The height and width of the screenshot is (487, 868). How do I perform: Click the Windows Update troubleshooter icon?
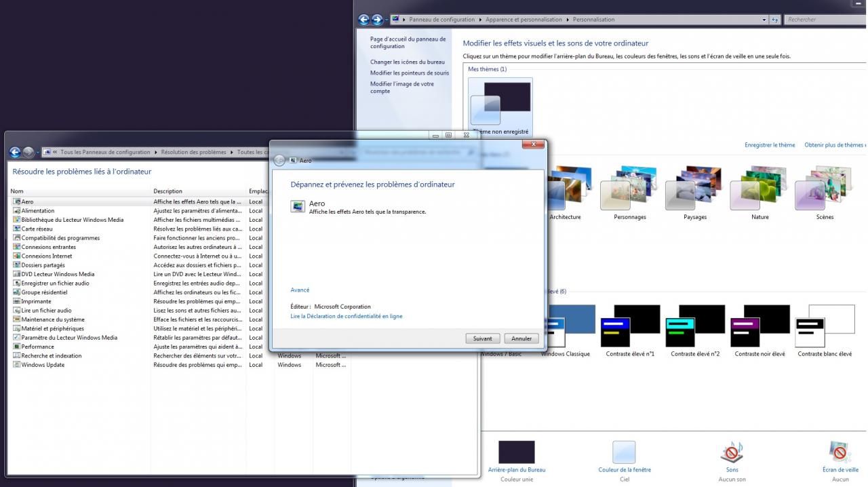coord(16,364)
